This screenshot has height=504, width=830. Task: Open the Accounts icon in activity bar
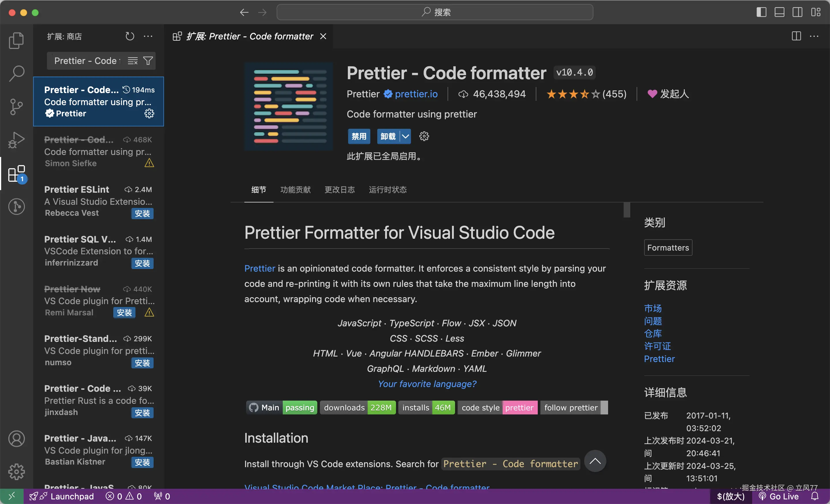pos(16,439)
